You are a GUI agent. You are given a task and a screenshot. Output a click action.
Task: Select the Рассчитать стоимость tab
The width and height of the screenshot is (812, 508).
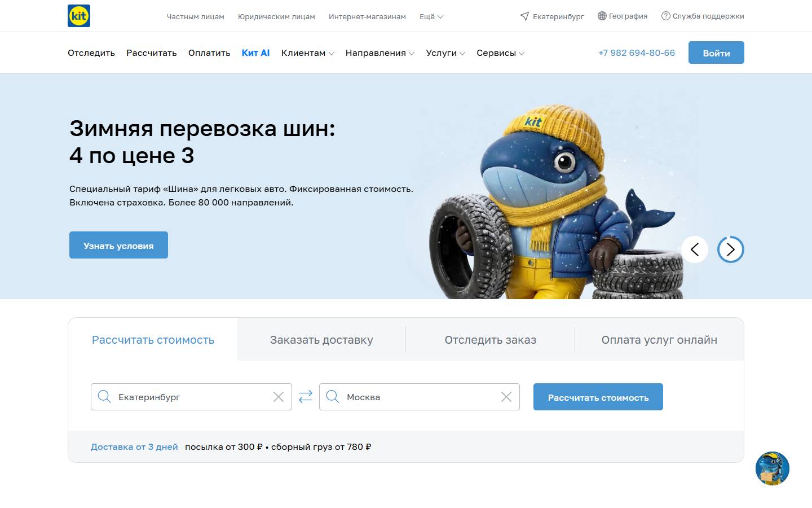tap(153, 340)
